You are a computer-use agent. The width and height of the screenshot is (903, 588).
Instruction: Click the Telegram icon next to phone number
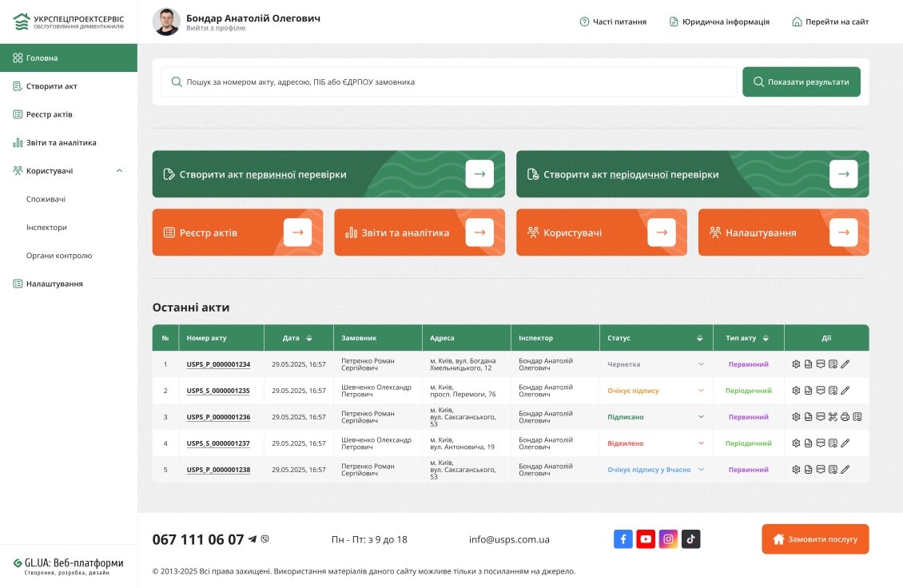253,539
